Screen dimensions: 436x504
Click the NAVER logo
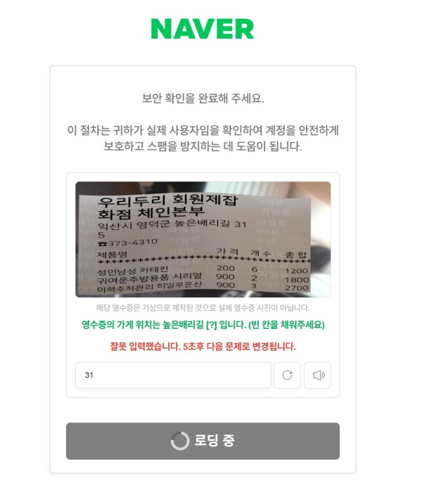pyautogui.click(x=203, y=29)
